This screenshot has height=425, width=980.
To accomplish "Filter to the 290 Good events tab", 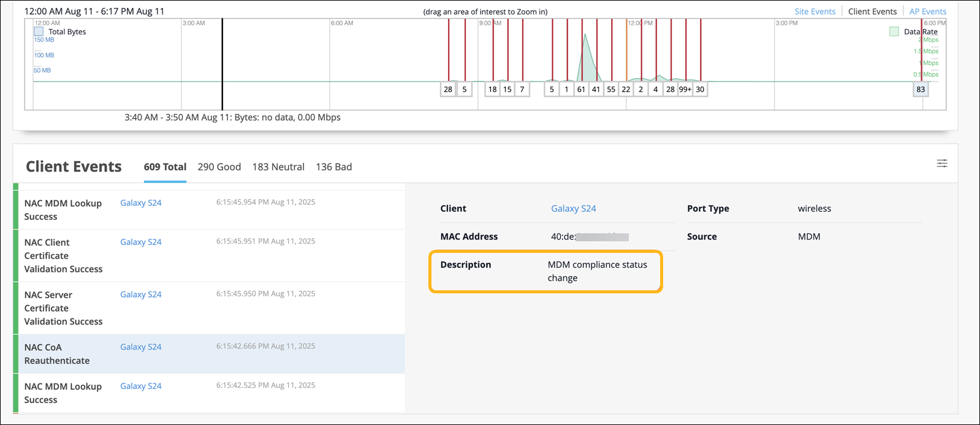I will point(219,167).
